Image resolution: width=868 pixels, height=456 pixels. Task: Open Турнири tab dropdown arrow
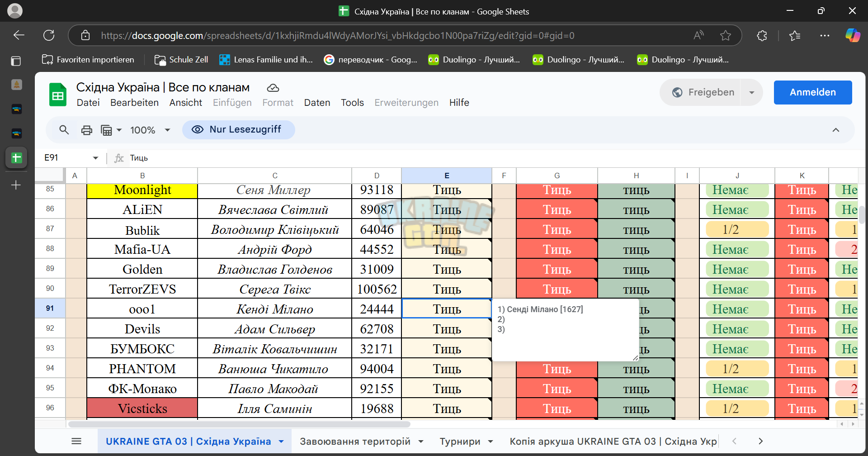491,442
